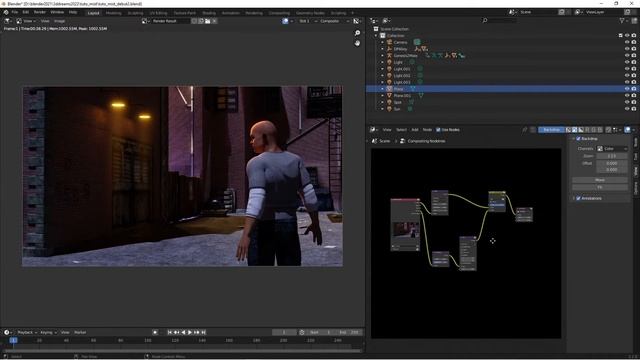Click the node editor overlay icon

pyautogui.click(x=628, y=130)
